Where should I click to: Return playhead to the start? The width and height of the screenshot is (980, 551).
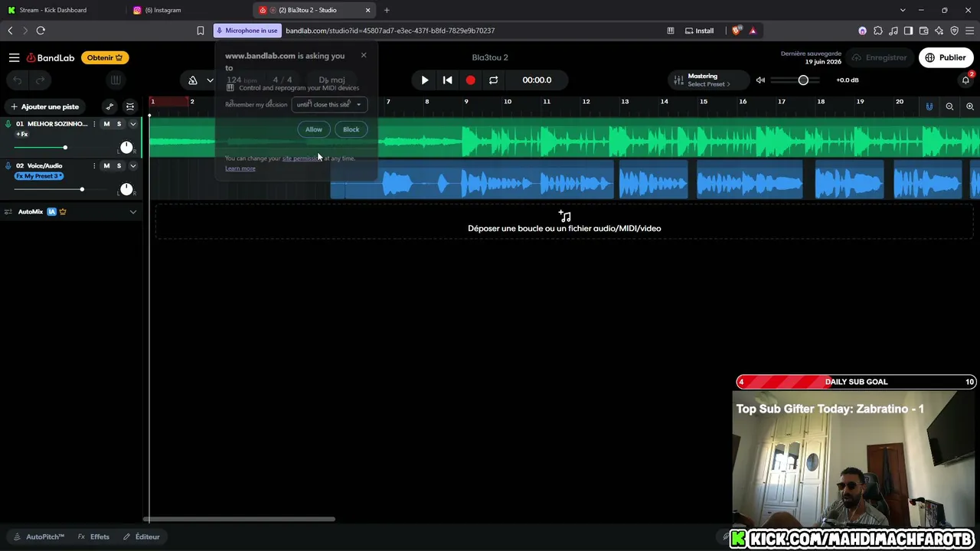pos(448,80)
